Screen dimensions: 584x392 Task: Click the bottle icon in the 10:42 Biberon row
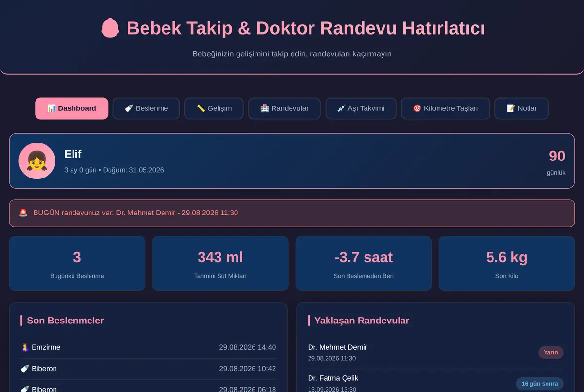point(25,369)
